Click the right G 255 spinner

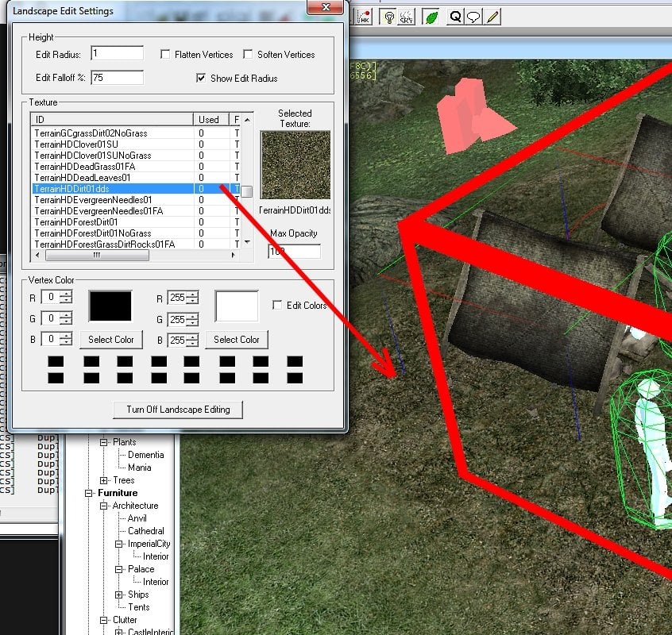192,319
